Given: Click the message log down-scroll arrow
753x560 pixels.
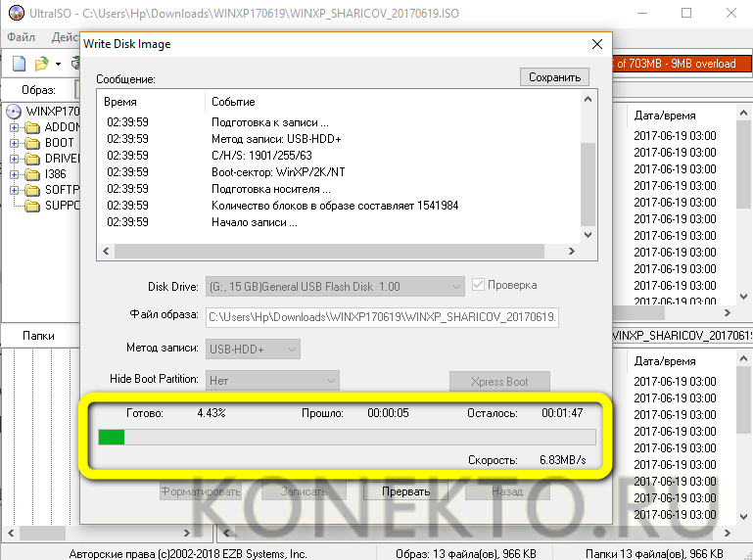Looking at the screenshot, I should point(588,235).
